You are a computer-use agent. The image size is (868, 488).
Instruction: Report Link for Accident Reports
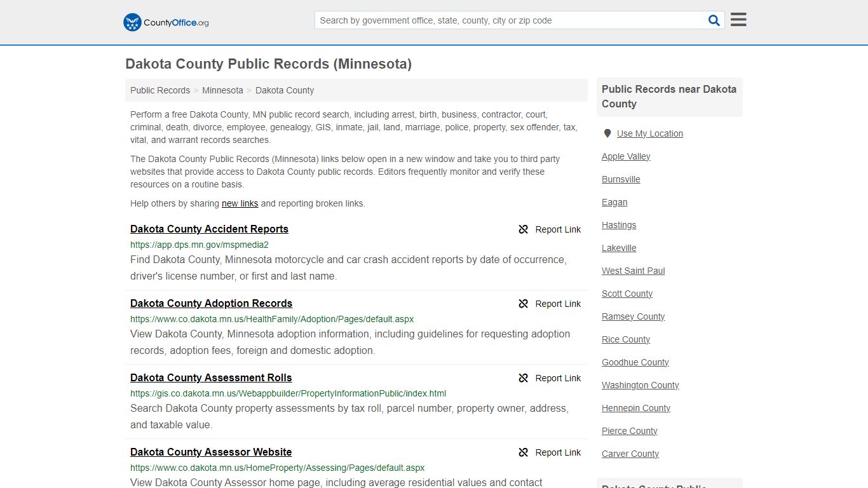coord(558,229)
